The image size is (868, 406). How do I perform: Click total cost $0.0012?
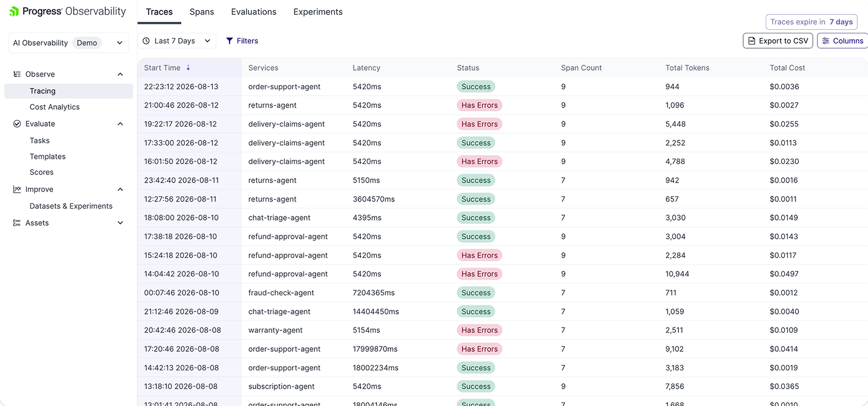coord(784,292)
